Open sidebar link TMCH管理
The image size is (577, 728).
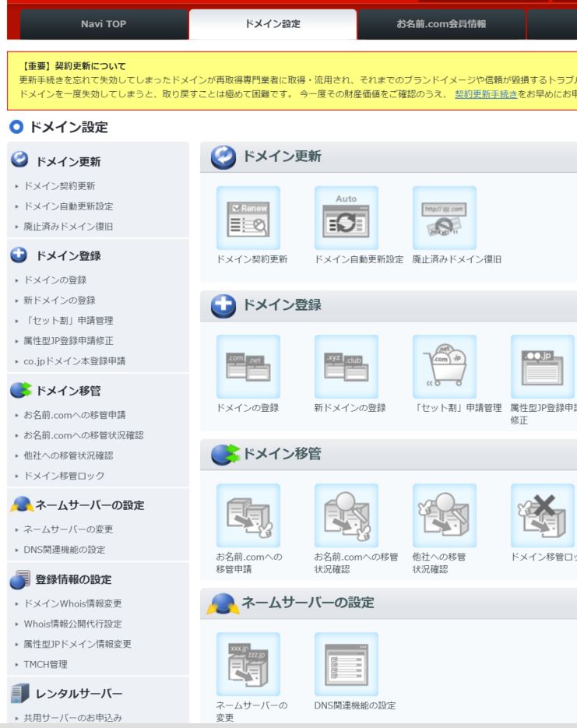pos(45,664)
